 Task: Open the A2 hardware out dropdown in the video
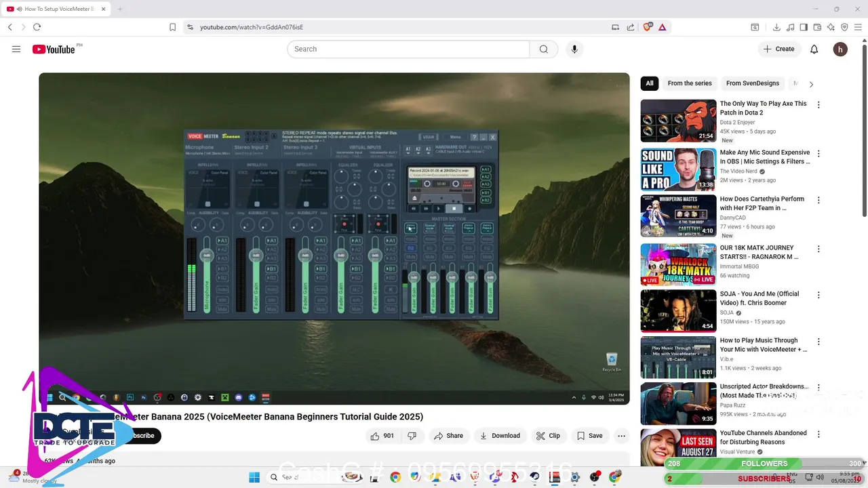pyautogui.click(x=418, y=150)
